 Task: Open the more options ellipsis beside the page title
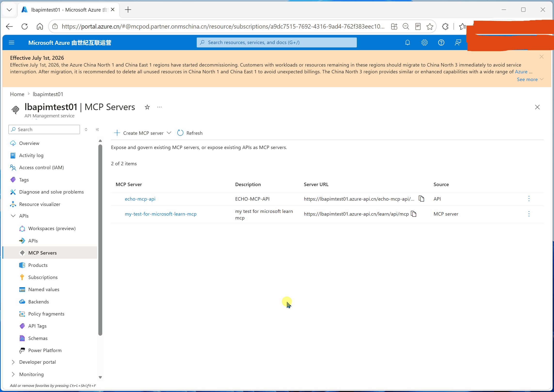[159, 107]
